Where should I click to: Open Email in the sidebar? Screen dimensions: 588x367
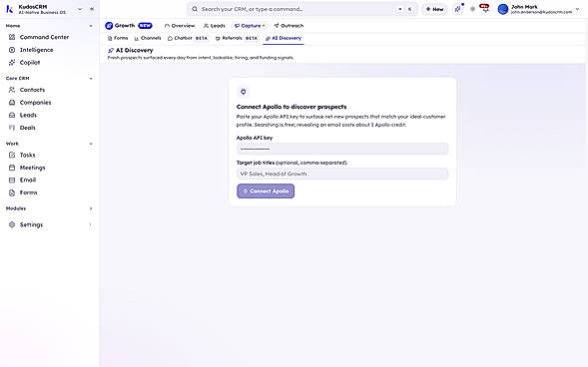[x=28, y=181]
